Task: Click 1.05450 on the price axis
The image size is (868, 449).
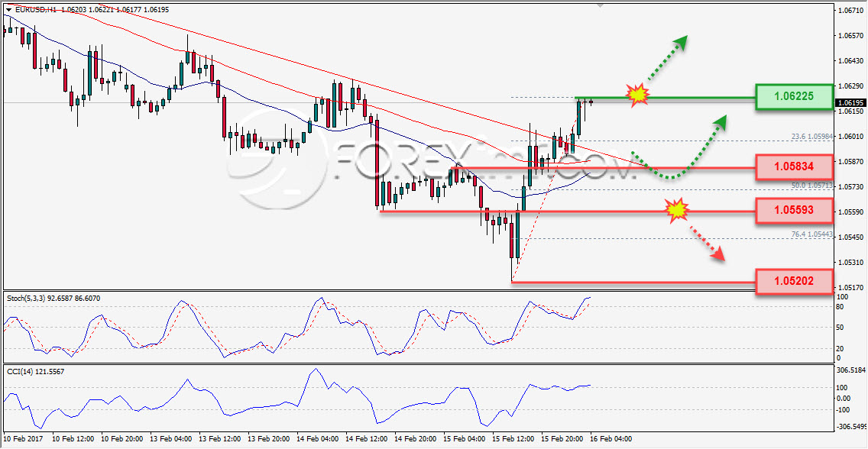Action: 852,237
